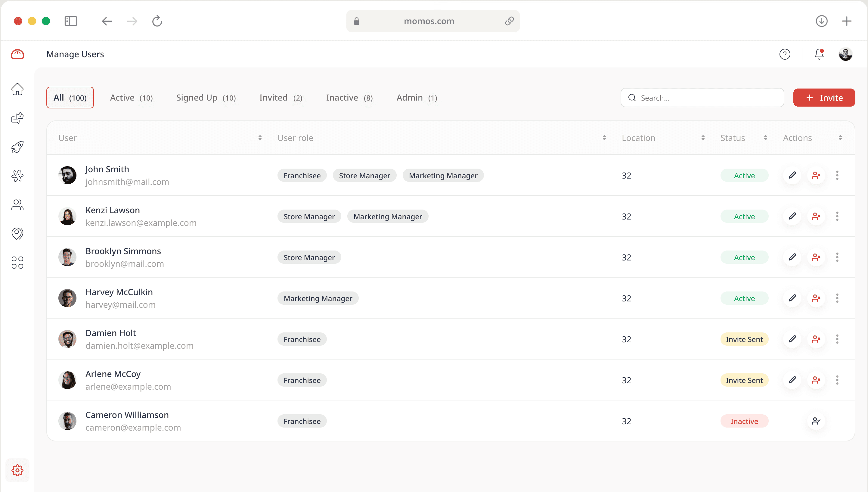868x492 pixels.
Task: Open the apps grid icon in the sidebar
Action: pos(17,262)
